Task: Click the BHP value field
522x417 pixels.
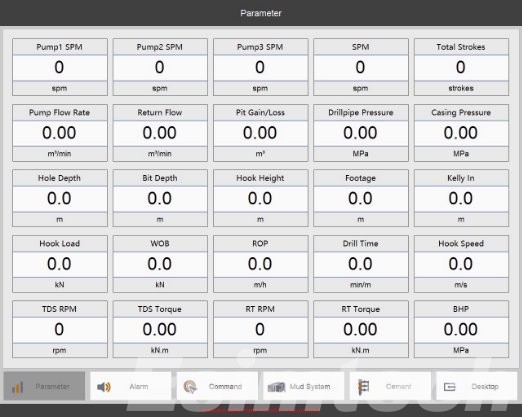Action: point(461,330)
